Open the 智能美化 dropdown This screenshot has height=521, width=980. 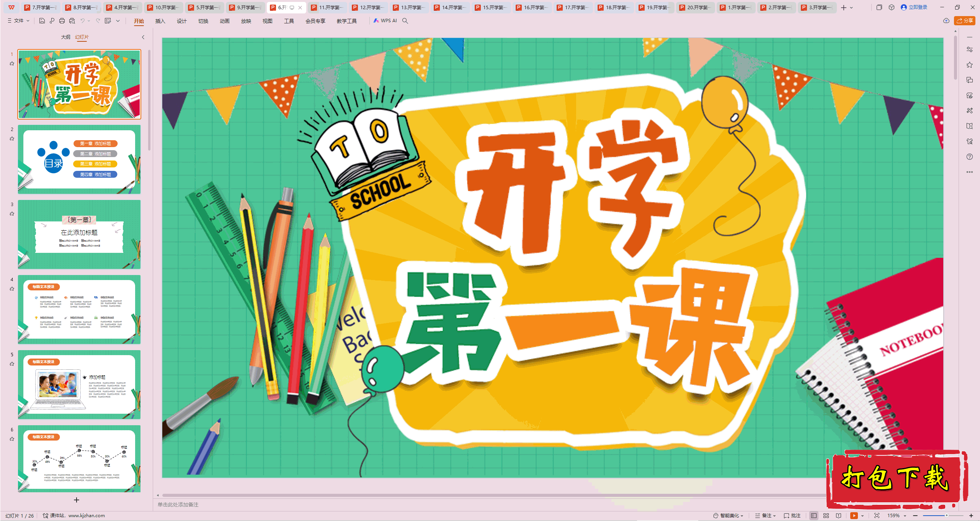[728, 516]
